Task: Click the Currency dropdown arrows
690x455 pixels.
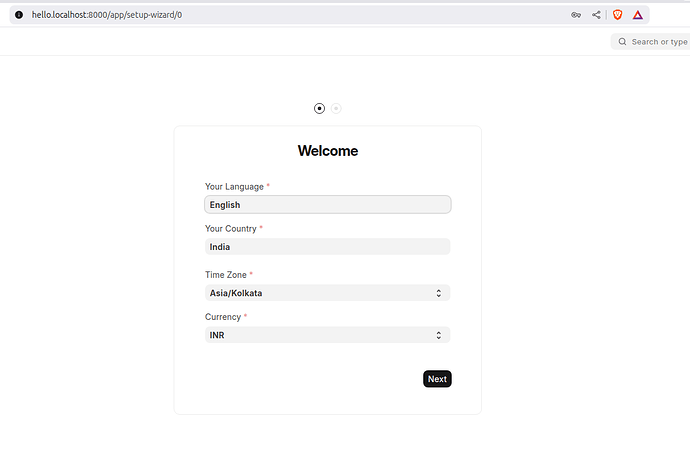Action: pyautogui.click(x=439, y=335)
